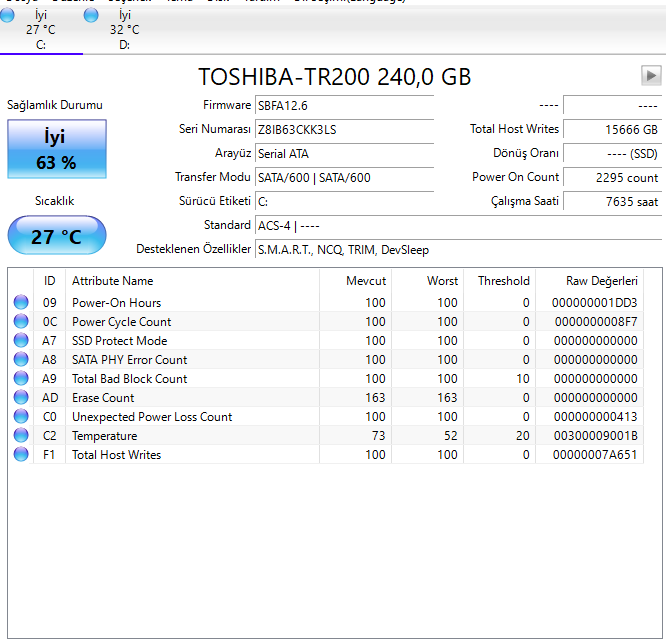Screen dimensions: 666x640
Task: Select the Temperature attribute name in table
Action: [x=104, y=436]
